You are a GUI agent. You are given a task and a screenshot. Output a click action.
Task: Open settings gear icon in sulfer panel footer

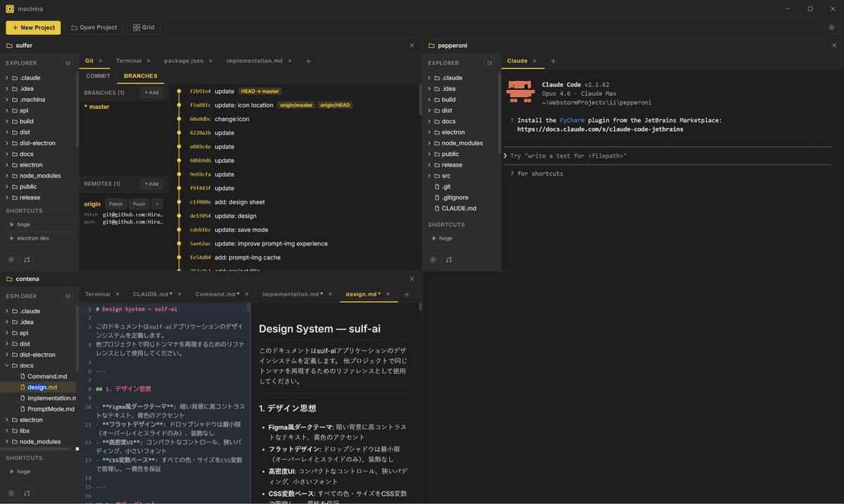[11, 259]
